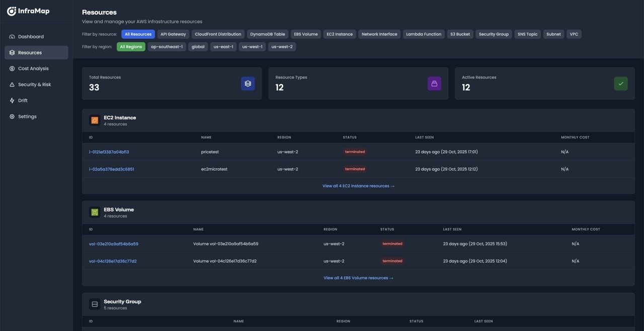The image size is (644, 331).
Task: Filter by VPC chip
Action: [x=574, y=34]
